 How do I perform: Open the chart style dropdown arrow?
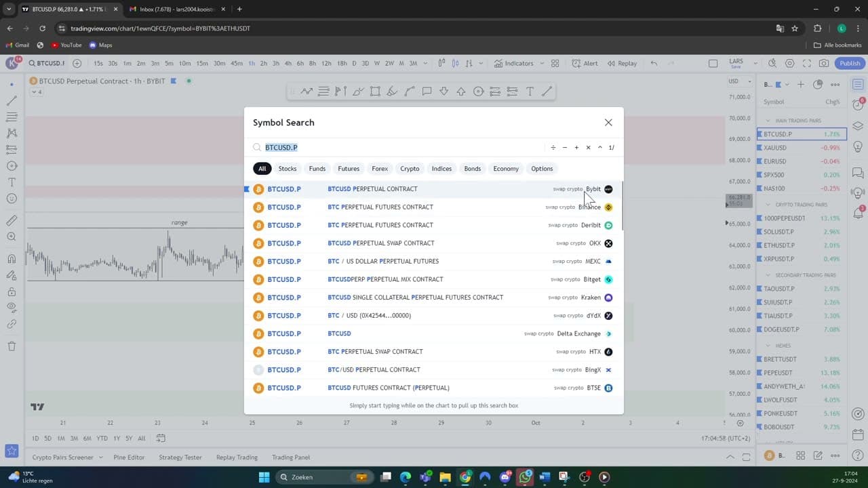pos(481,63)
